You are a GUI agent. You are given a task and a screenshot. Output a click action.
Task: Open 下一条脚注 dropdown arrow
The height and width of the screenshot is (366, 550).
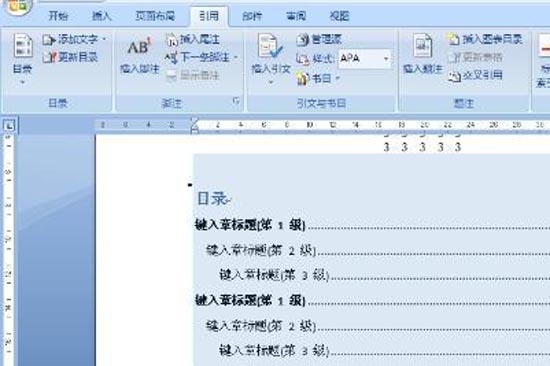coord(236,57)
